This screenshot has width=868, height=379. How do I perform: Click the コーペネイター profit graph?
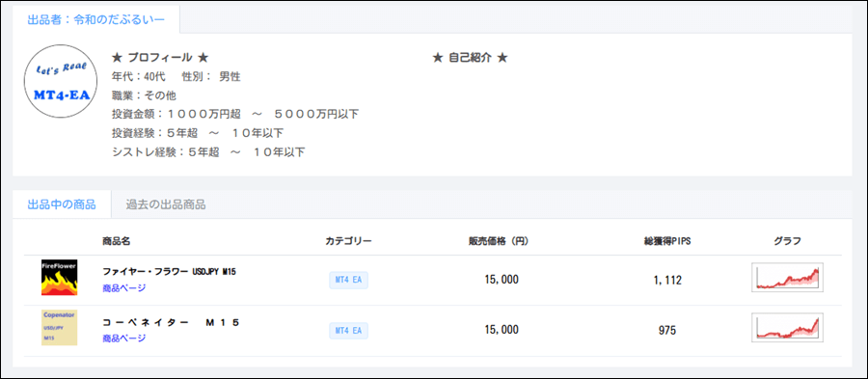pyautogui.click(x=787, y=328)
